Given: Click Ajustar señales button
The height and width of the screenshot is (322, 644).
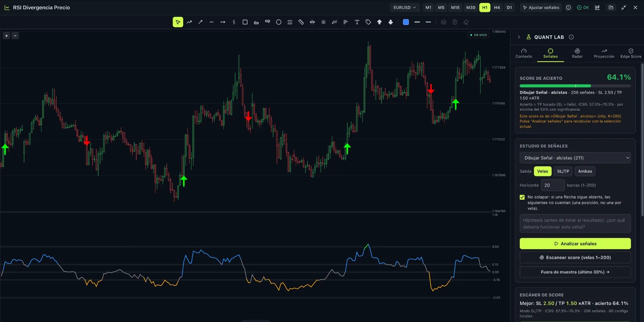Looking at the screenshot, I should click(541, 8).
